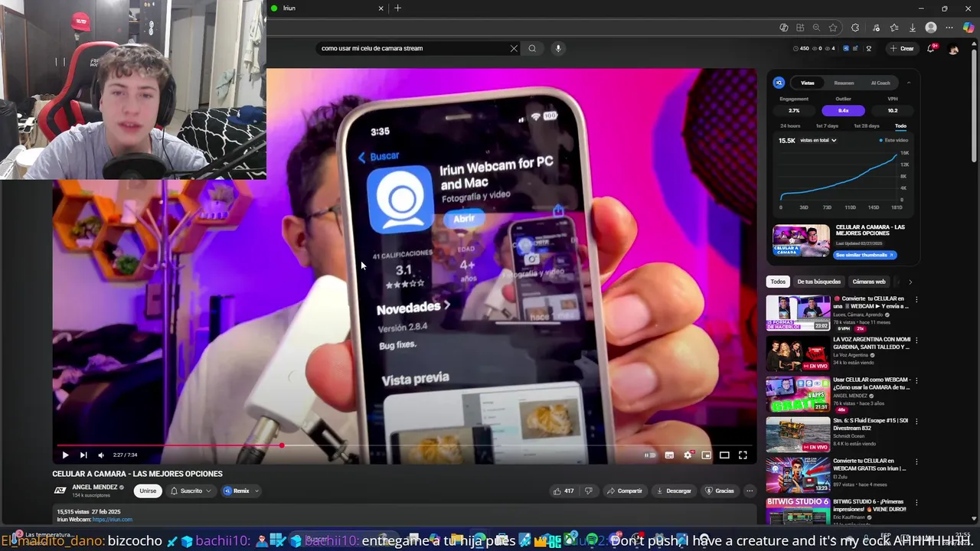
Task: Click the Compartir share button
Action: 624,491
